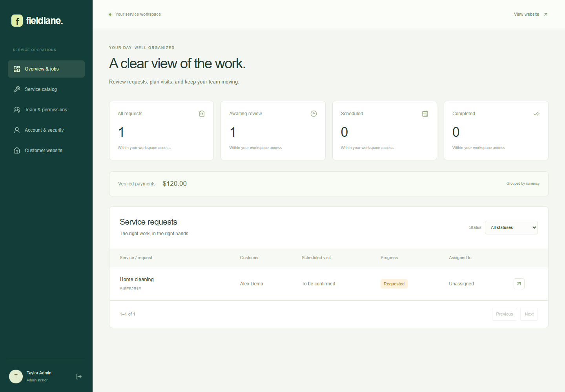Click the Team & permissions people icon
This screenshot has width=565, height=392.
pos(17,110)
